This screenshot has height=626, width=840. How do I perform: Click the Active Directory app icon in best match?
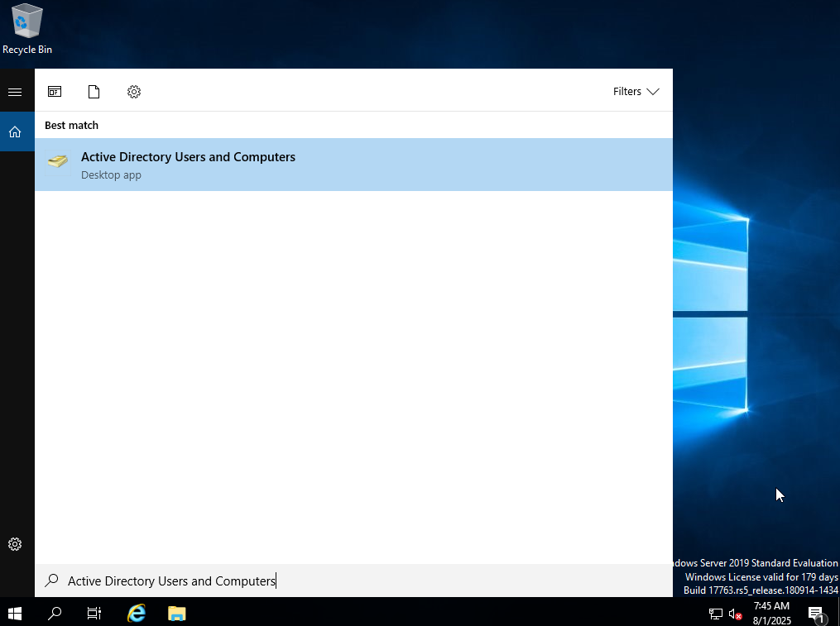[x=58, y=162]
